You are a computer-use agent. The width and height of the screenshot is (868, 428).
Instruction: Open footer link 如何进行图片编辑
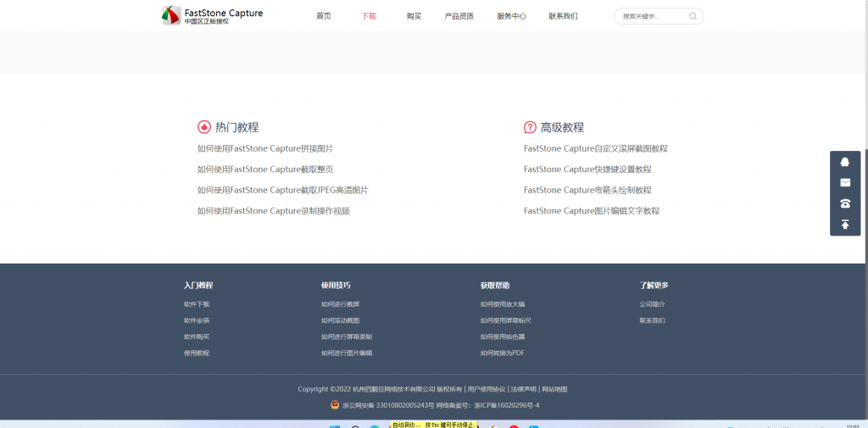point(347,353)
